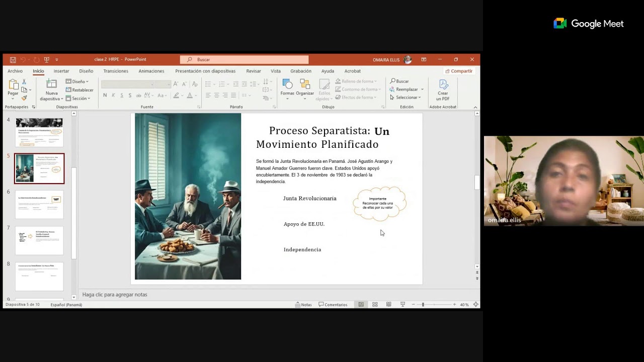644x362 pixels.
Task: Toggle text shadow formatting
Action: pos(130,95)
